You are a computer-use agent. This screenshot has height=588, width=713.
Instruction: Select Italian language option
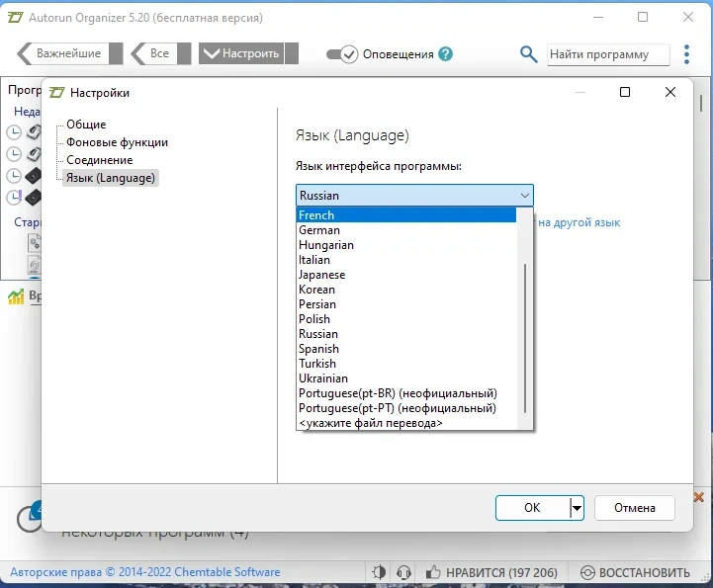(406, 260)
